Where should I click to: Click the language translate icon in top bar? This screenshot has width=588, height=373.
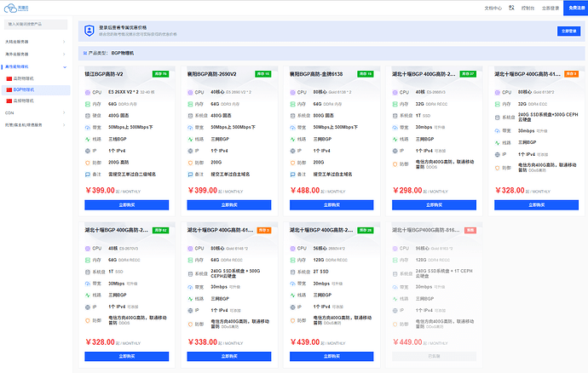pyautogui.click(x=511, y=8)
